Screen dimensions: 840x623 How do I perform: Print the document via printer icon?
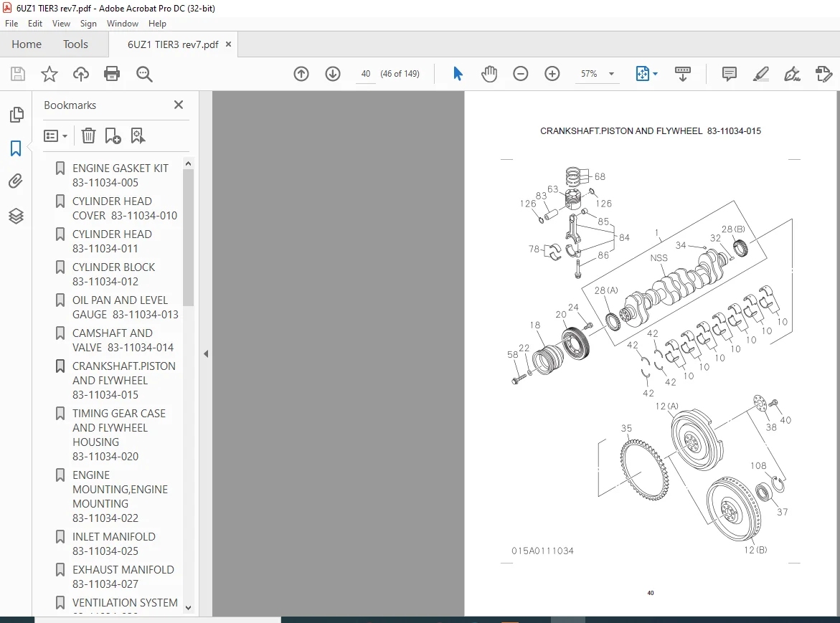coord(112,74)
